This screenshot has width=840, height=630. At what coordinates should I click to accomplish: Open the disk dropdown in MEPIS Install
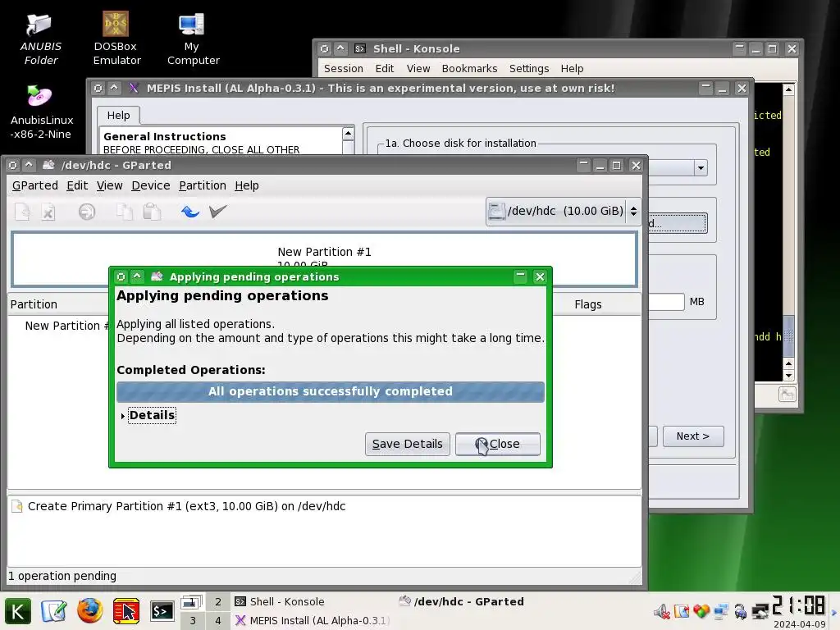click(701, 167)
